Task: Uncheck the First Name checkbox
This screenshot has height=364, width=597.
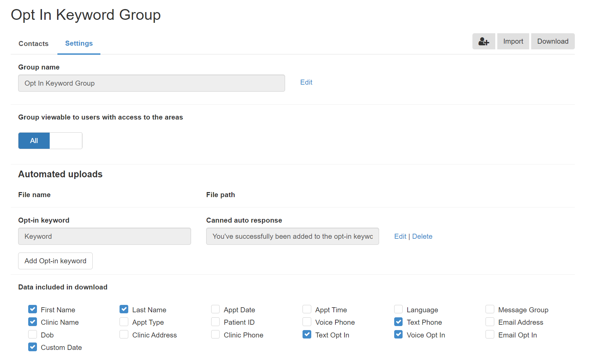Action: pyautogui.click(x=33, y=309)
